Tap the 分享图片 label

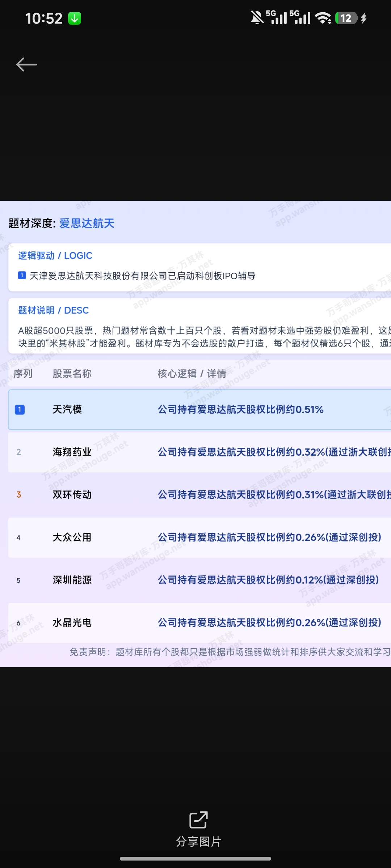(198, 842)
